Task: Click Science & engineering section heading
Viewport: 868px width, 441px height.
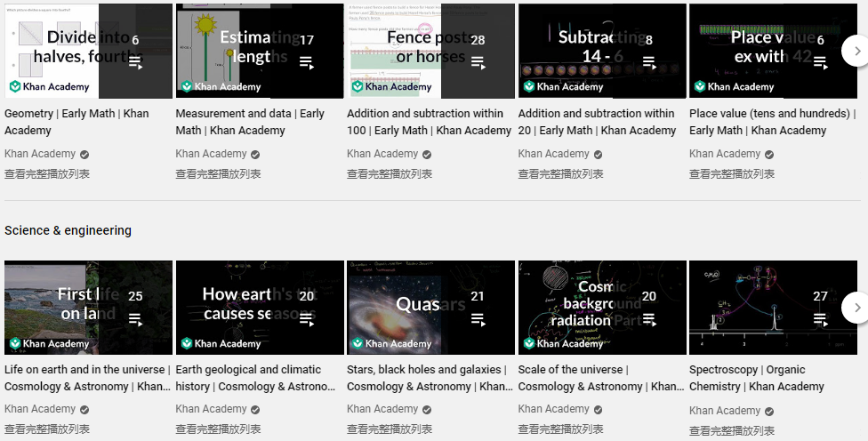Action: [68, 230]
